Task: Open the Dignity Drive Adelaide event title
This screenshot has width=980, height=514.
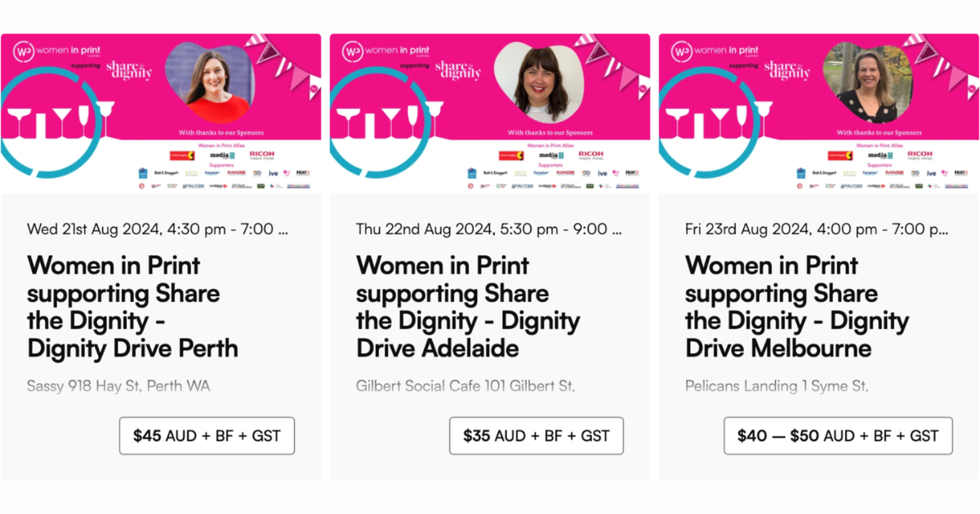Action: (x=468, y=307)
